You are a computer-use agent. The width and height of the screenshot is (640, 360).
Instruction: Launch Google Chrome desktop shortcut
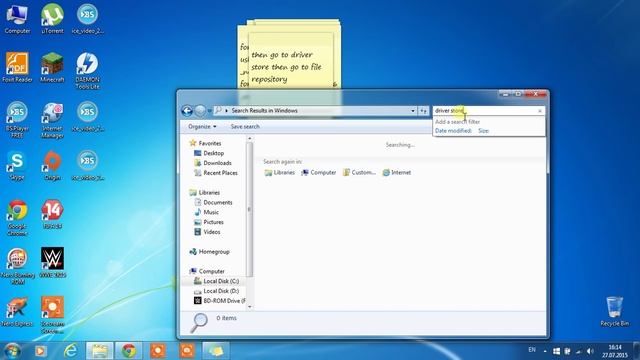coord(17,218)
